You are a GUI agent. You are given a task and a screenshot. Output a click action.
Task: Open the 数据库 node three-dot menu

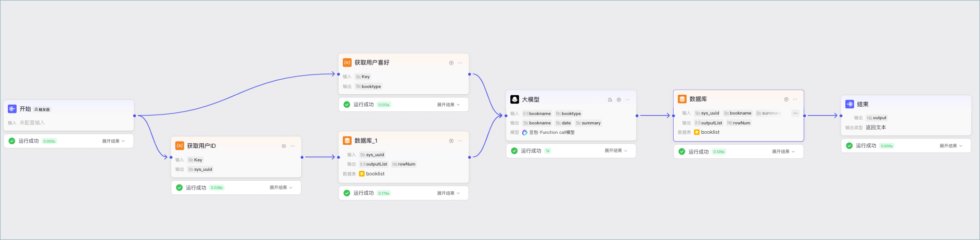[795, 99]
